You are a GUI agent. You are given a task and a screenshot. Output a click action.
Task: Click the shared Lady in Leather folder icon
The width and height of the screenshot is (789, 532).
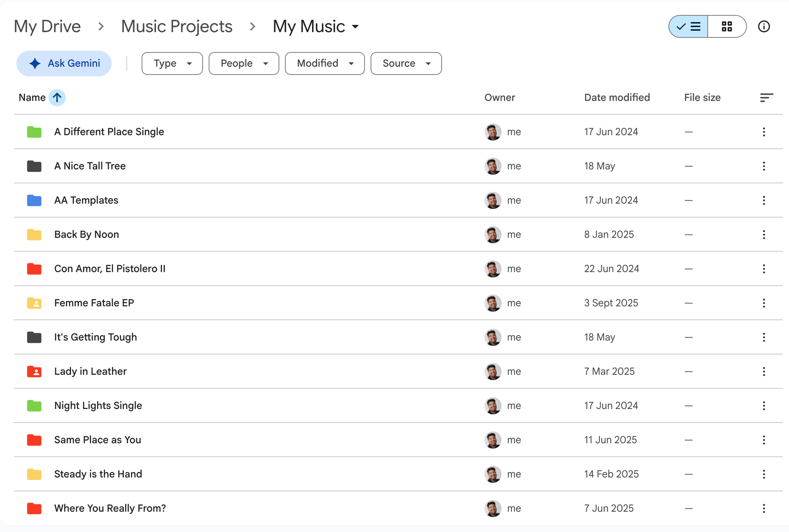pyautogui.click(x=34, y=371)
